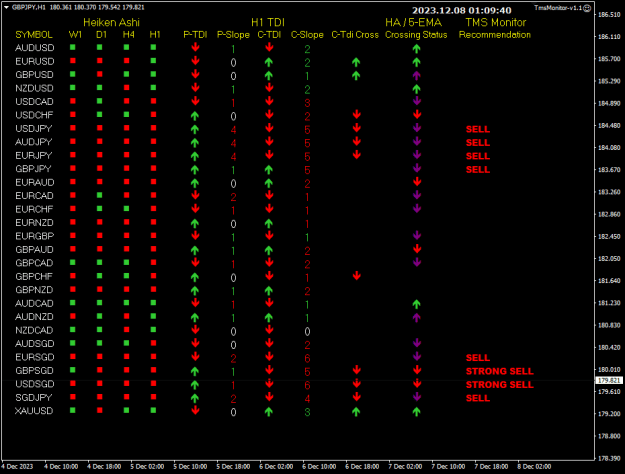Click the XAUUSD C-TDI green up arrow
This screenshot has width=625, height=474.
tap(269, 412)
